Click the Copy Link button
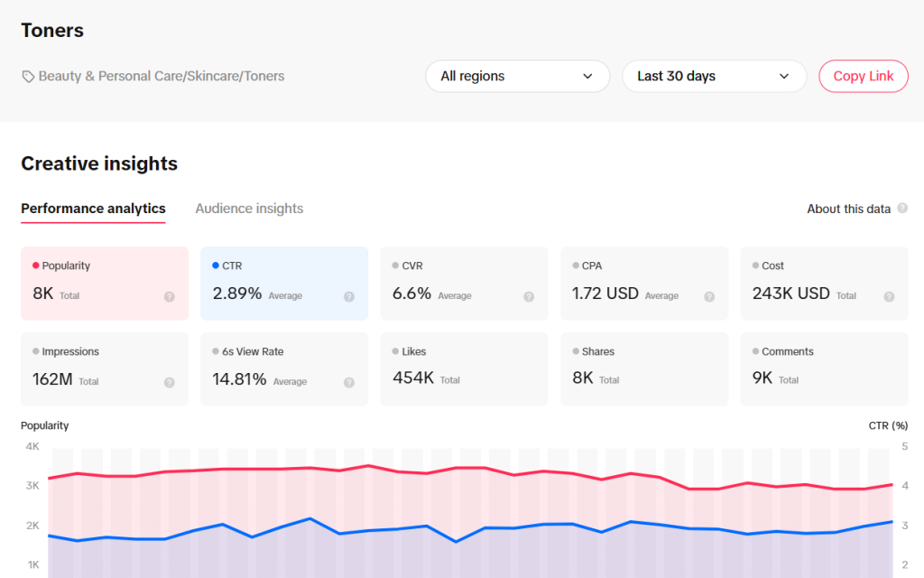This screenshot has width=924, height=578. coord(864,76)
